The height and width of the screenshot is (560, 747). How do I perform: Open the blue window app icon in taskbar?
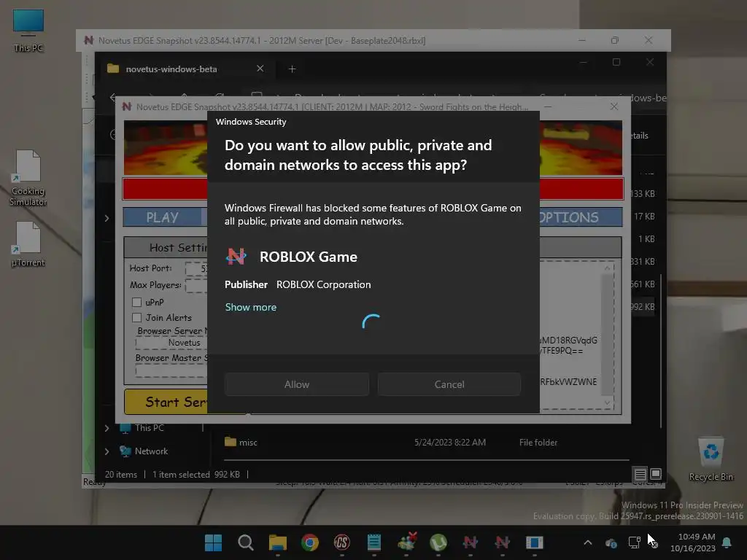pos(535,542)
